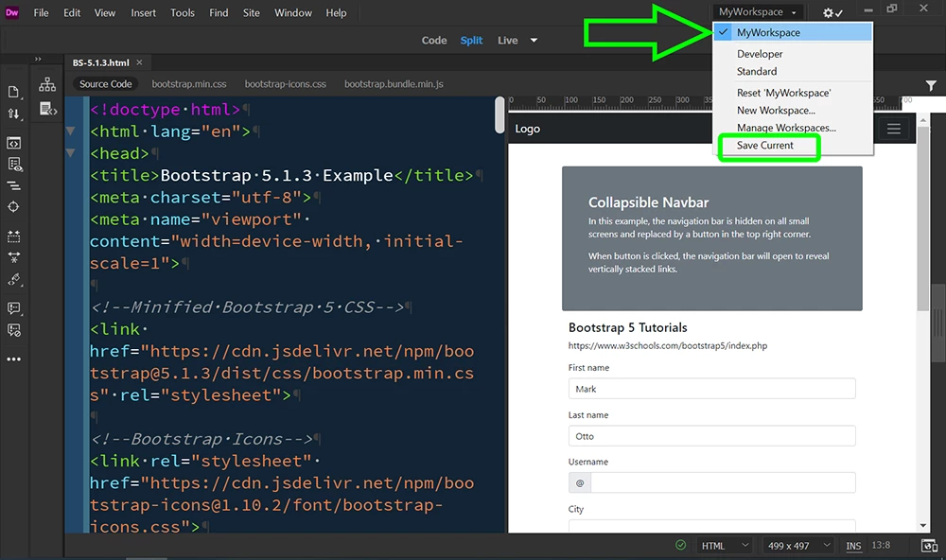The image size is (946, 560).
Task: Click the Collapse Selection dashed-box icon
Action: [13, 236]
